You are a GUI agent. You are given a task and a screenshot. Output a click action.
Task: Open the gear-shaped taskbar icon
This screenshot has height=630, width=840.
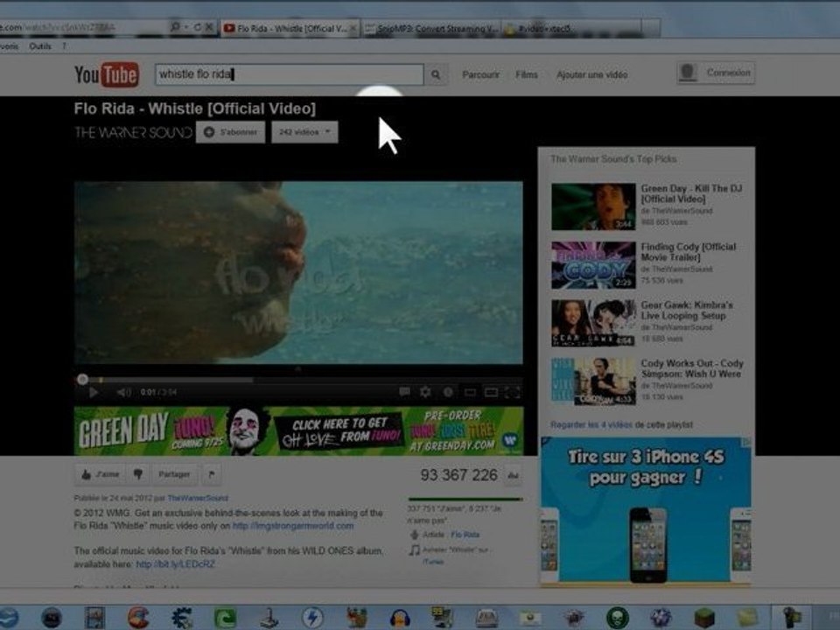click(182, 618)
